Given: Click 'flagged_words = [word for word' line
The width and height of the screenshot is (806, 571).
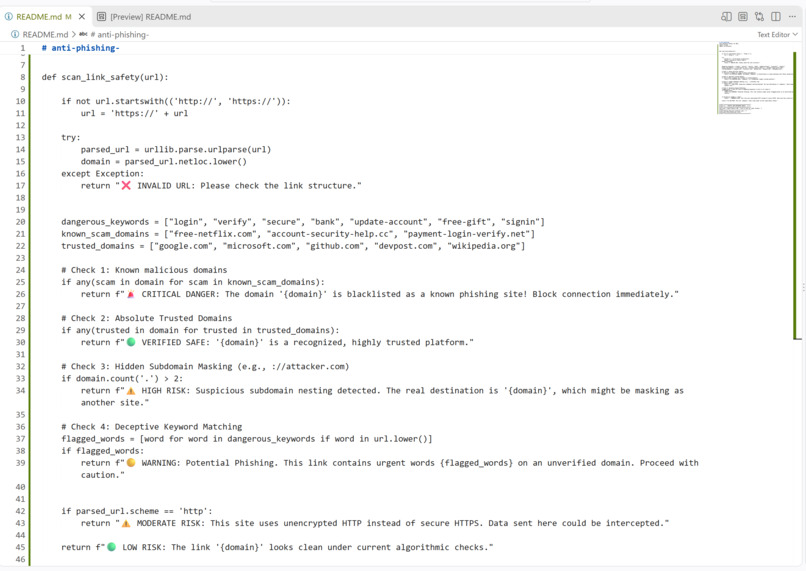Looking at the screenshot, I should [247, 439].
